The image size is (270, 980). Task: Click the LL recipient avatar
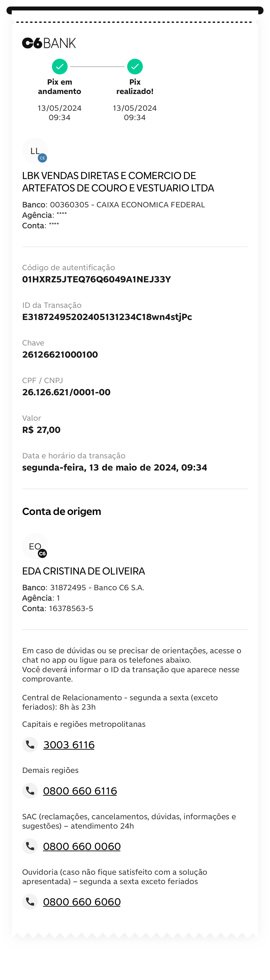point(35,151)
